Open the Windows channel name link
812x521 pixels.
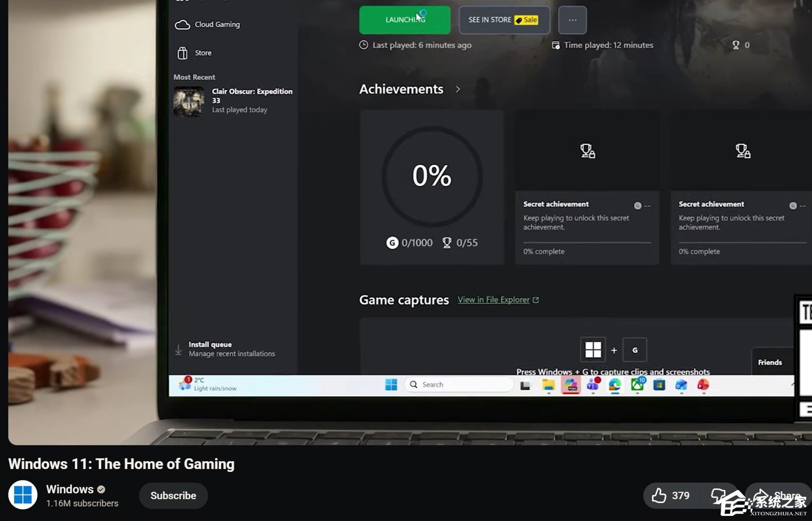[x=70, y=489]
